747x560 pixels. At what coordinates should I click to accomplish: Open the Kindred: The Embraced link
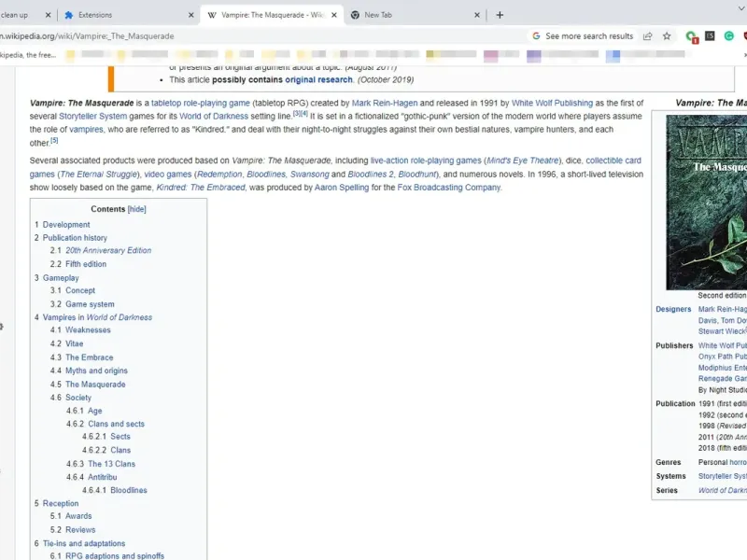[x=201, y=188]
